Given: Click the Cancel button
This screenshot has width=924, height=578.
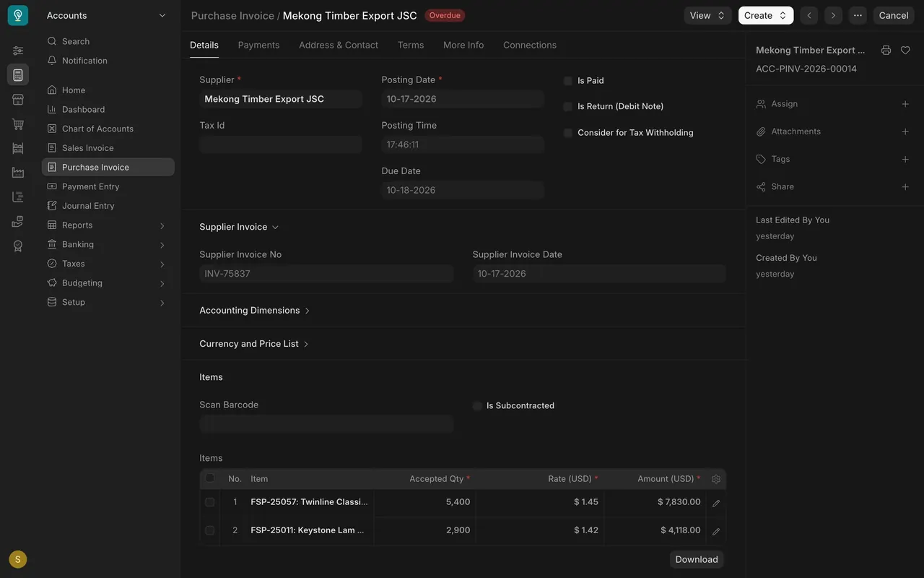Looking at the screenshot, I should coord(894,15).
